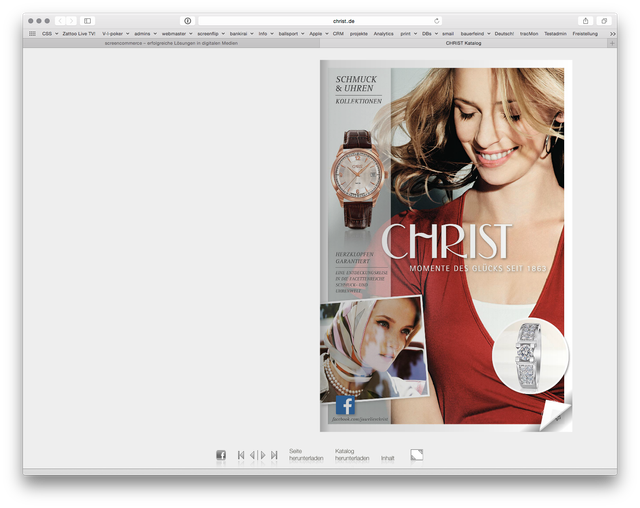Reload the page using the refresh icon
640x508 pixels.
[x=436, y=20]
